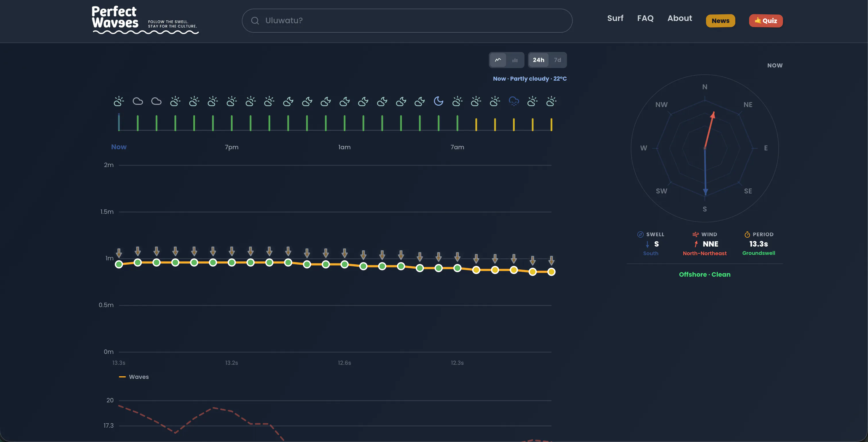This screenshot has width=868, height=442.
Task: Select the 7d forecast range
Action: pyautogui.click(x=558, y=60)
